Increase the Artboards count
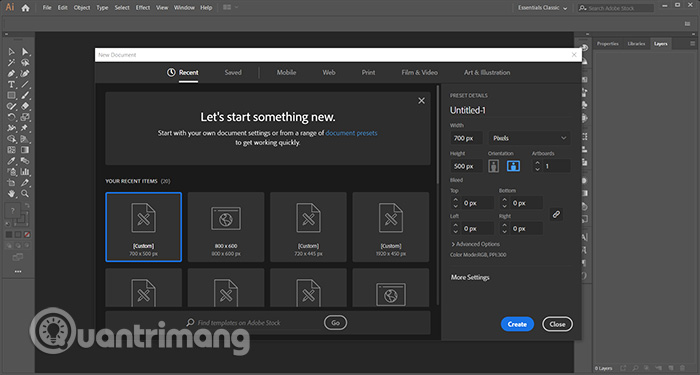This screenshot has height=375, width=700. (537, 163)
